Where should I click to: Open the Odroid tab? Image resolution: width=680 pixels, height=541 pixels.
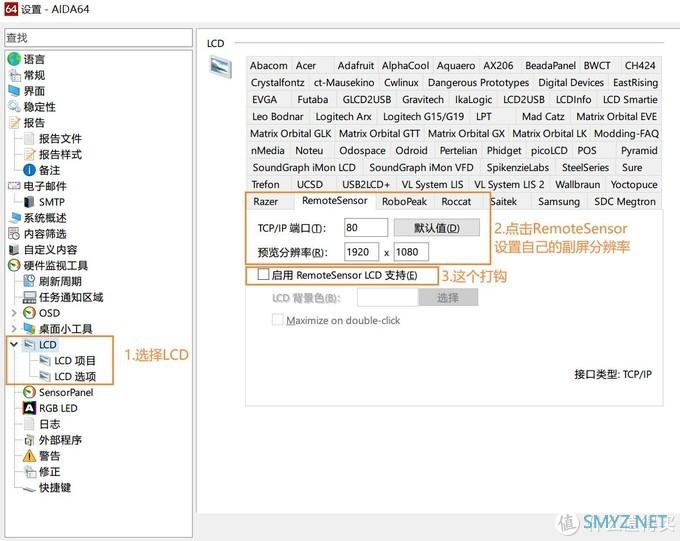[411, 151]
